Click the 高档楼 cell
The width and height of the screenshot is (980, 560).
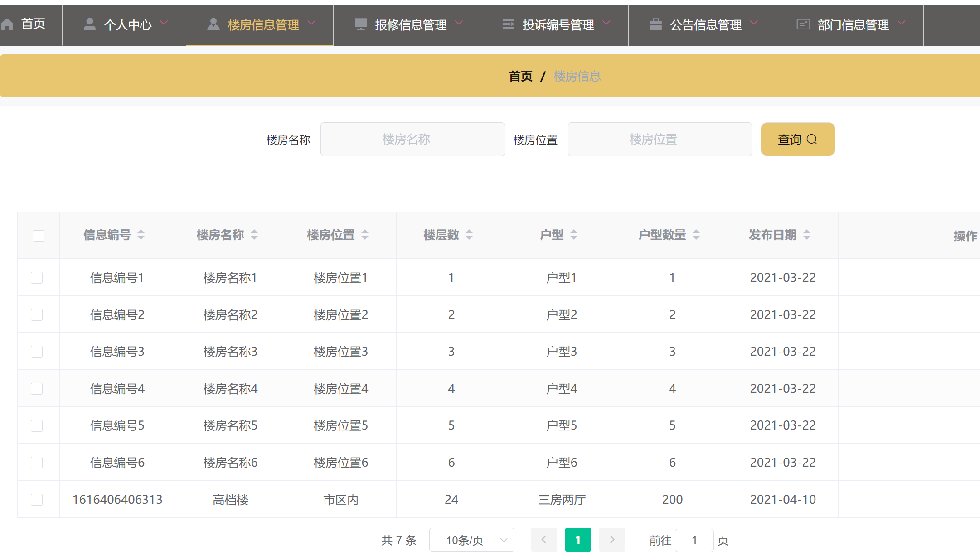[230, 500]
